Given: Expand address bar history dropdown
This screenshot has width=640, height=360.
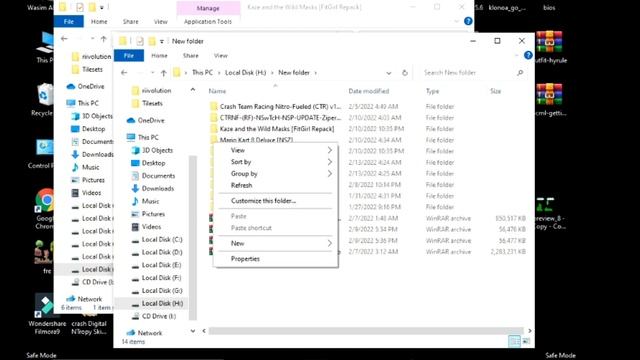Looking at the screenshot, I should (389, 73).
